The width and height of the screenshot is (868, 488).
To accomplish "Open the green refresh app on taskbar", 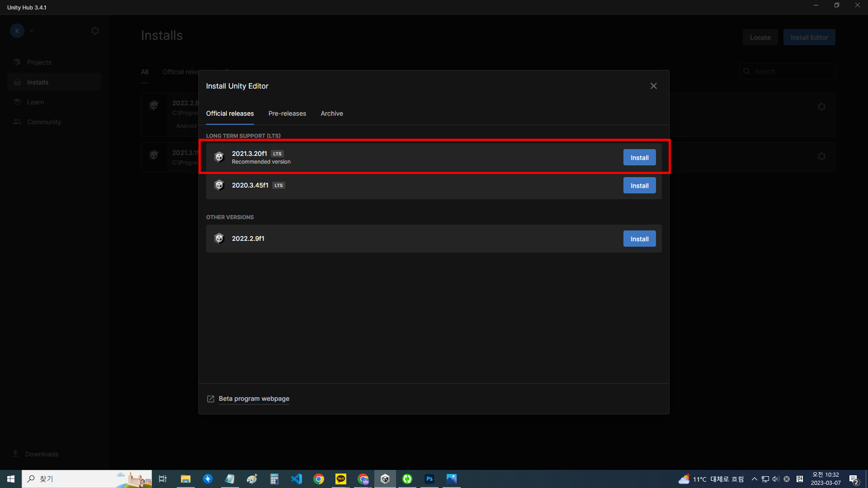I will pyautogui.click(x=407, y=479).
